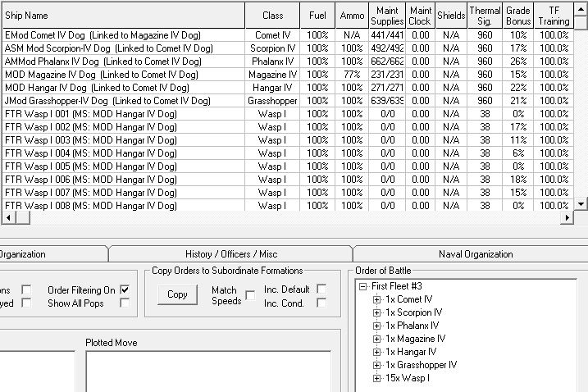The image size is (588, 392).
Task: Tick the Inc. Cond. checkbox
Action: point(321,303)
